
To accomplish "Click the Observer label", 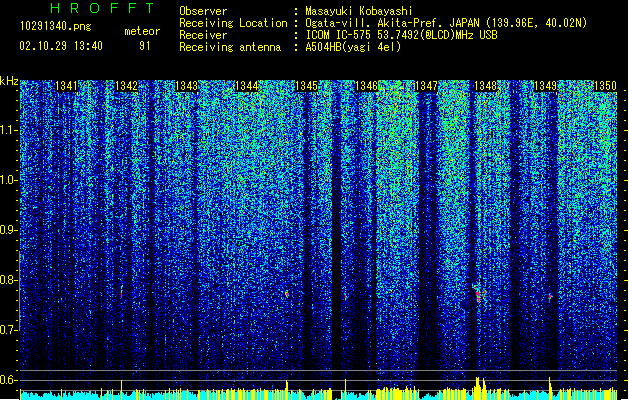I will tap(203, 11).
